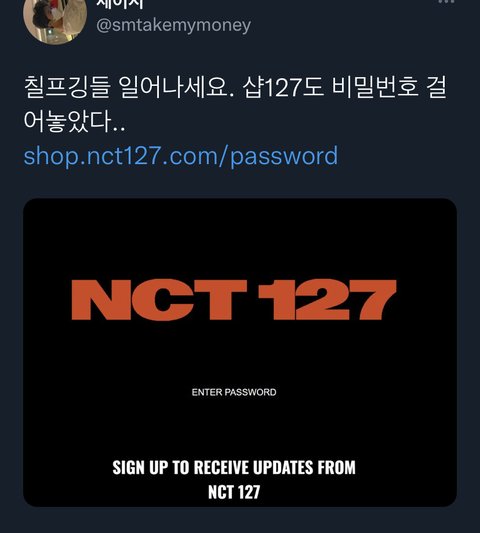
Task: Click the SIGN UP TO RECEIVE UPDATES FROM heading
Action: click(234, 467)
